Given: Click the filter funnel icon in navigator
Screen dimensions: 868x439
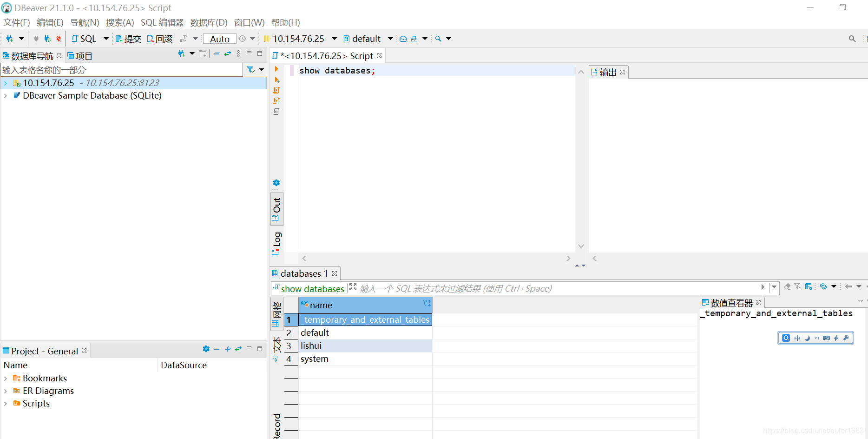Looking at the screenshot, I should tap(251, 70).
